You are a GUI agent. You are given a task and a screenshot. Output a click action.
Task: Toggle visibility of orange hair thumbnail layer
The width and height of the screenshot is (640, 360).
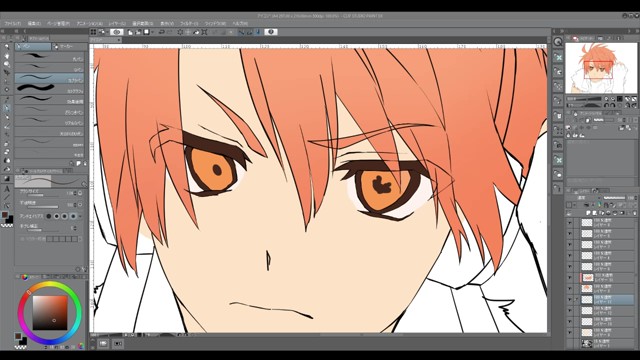coord(570,289)
